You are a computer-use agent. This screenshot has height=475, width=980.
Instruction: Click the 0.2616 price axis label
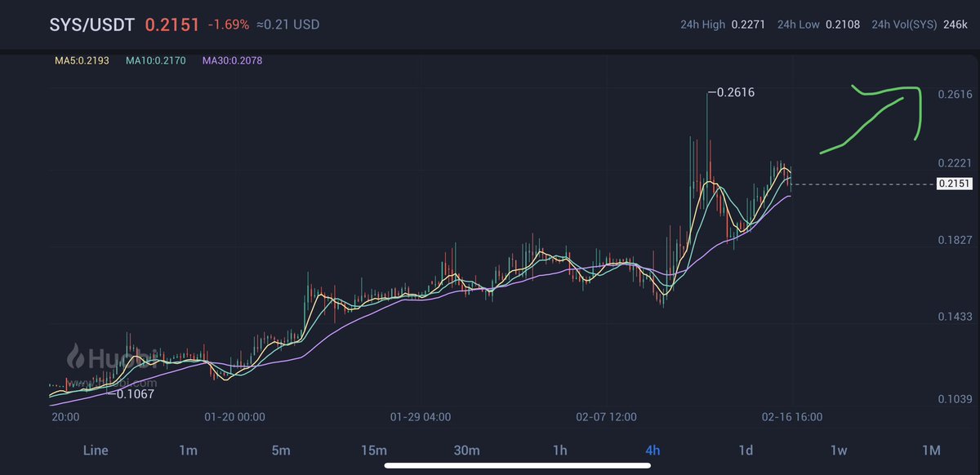click(x=954, y=95)
